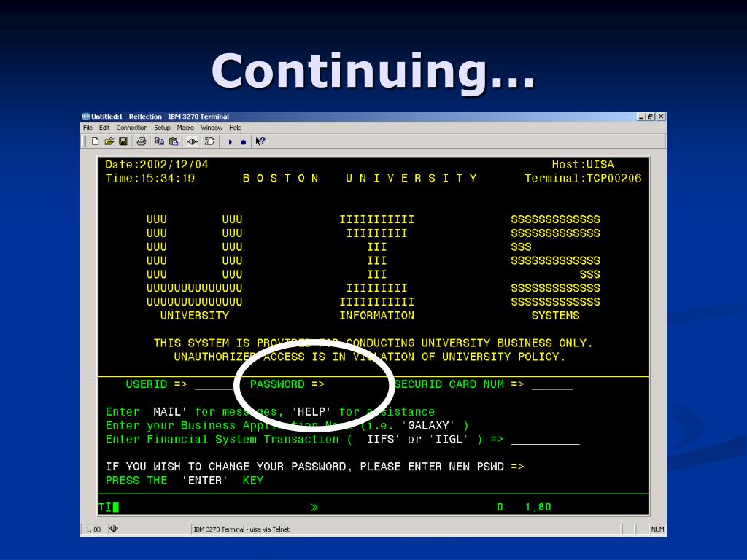Click the 'B O S T O N' heading text
747x560 pixels.
281,179
